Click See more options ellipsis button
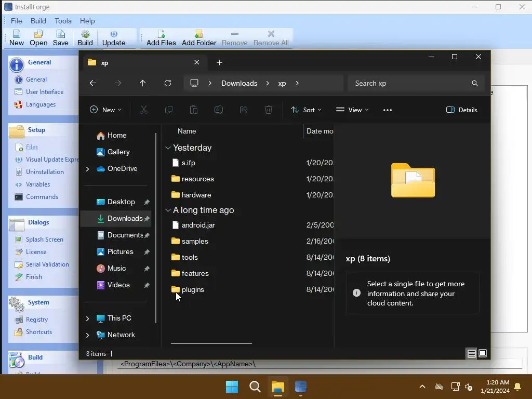 (388, 110)
